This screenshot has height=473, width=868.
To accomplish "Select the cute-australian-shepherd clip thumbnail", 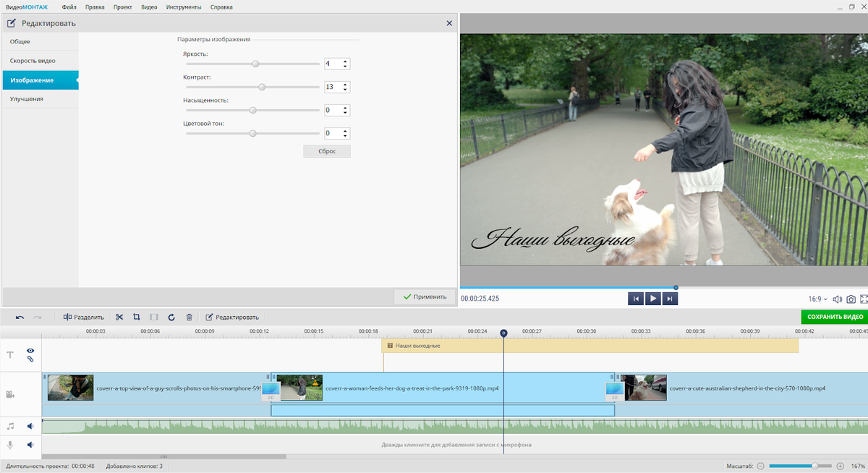I will 644,388.
